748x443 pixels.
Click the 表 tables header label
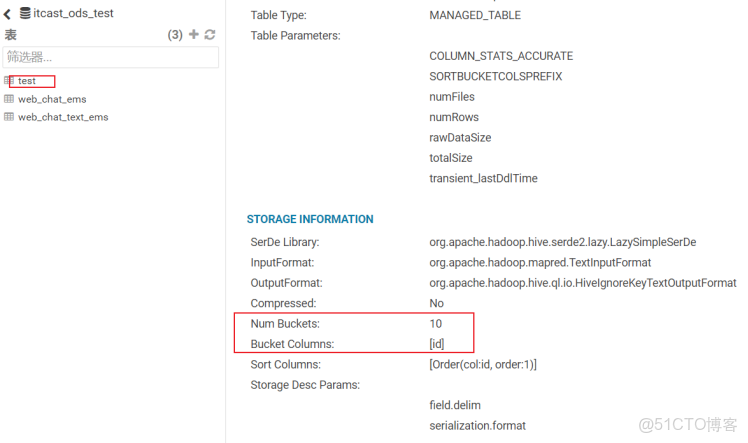point(11,35)
